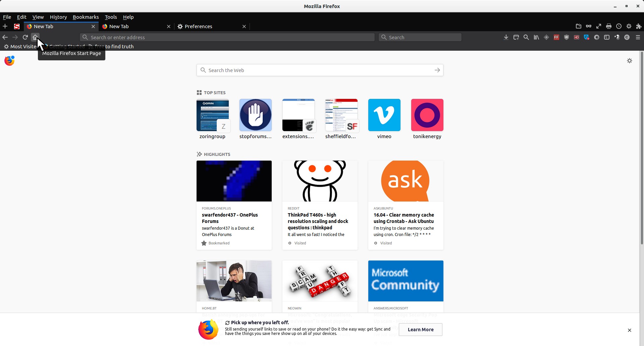The image size is (644, 346).
Task: Click the vertical page scrollbar
Action: click(x=642, y=148)
